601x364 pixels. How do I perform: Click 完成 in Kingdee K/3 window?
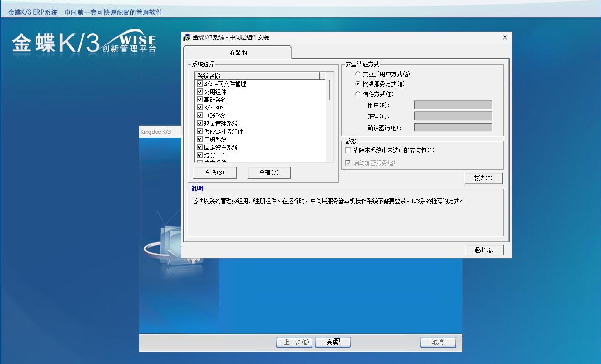pyautogui.click(x=333, y=342)
